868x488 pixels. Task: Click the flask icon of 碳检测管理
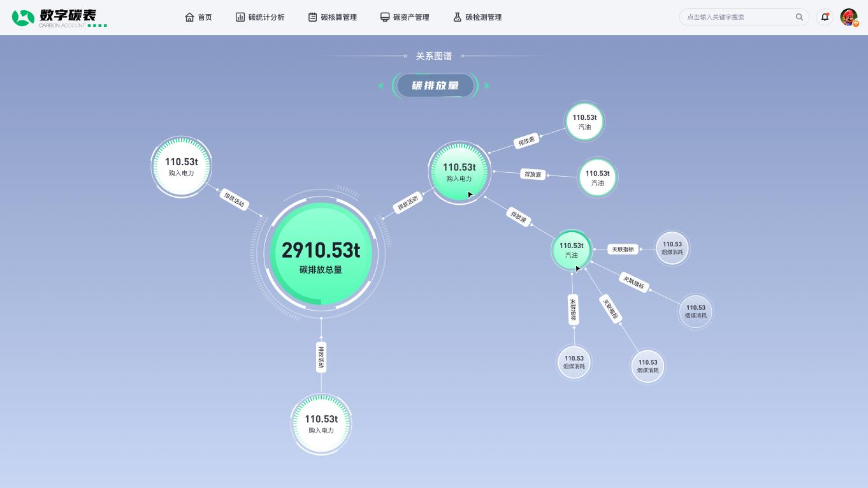(457, 17)
